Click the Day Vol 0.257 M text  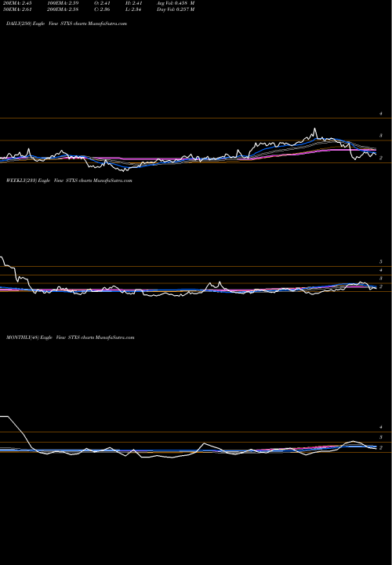(x=176, y=9)
